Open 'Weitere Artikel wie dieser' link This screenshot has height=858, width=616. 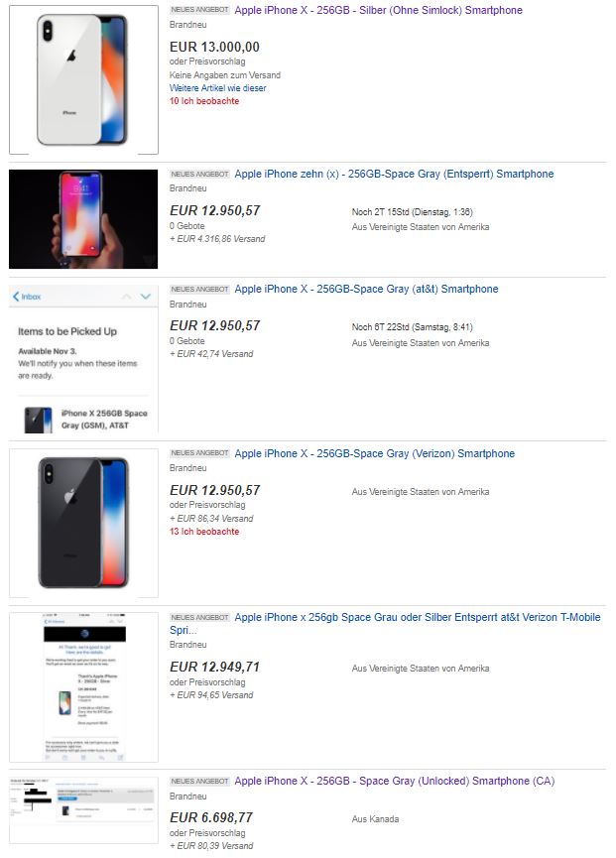point(218,87)
